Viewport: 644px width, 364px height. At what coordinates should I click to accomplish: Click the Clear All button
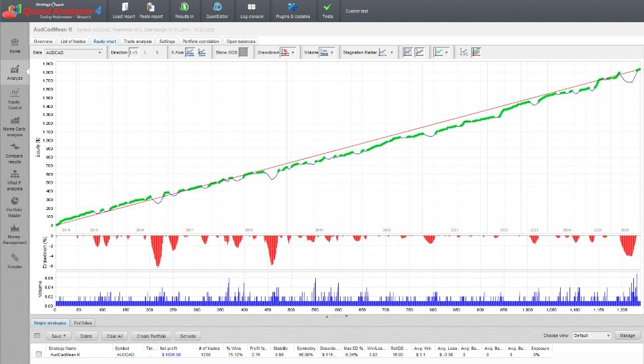point(115,336)
